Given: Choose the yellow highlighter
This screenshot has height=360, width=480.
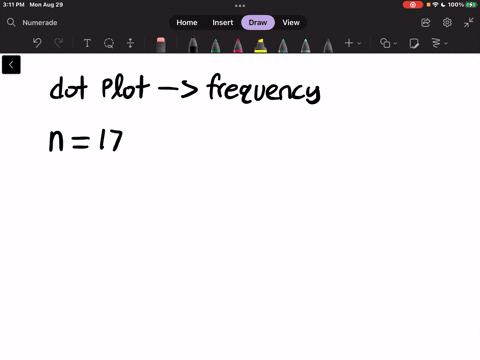Looking at the screenshot, I should [x=260, y=45].
